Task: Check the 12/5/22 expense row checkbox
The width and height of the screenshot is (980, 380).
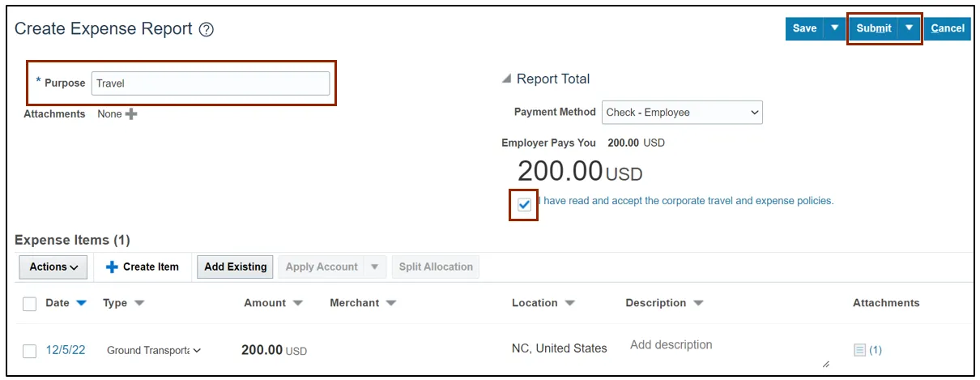Action: point(30,351)
